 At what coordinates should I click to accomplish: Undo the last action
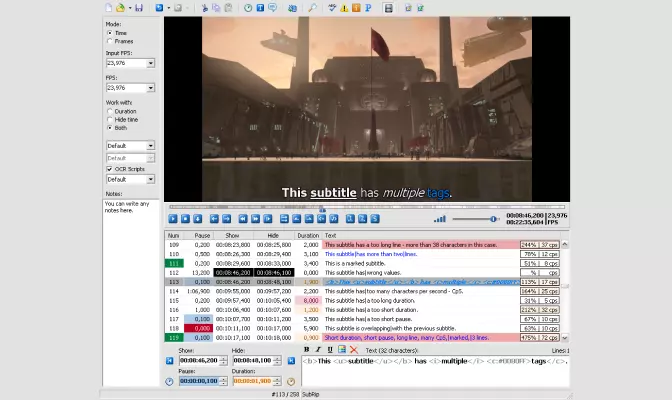click(x=159, y=8)
